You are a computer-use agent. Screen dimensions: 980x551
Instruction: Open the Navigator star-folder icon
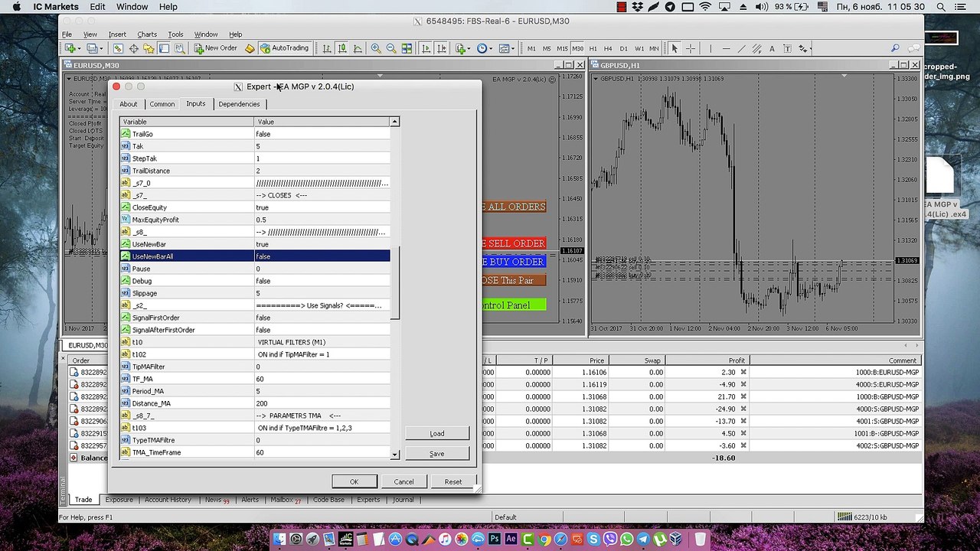(149, 48)
